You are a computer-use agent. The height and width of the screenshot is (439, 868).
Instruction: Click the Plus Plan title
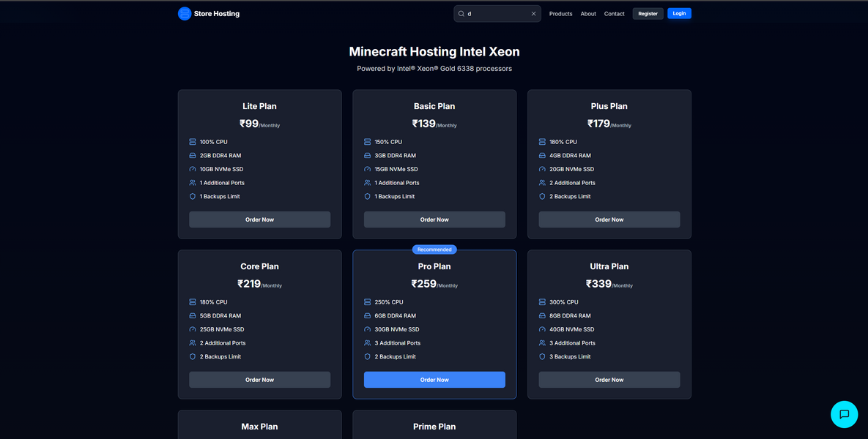609,106
